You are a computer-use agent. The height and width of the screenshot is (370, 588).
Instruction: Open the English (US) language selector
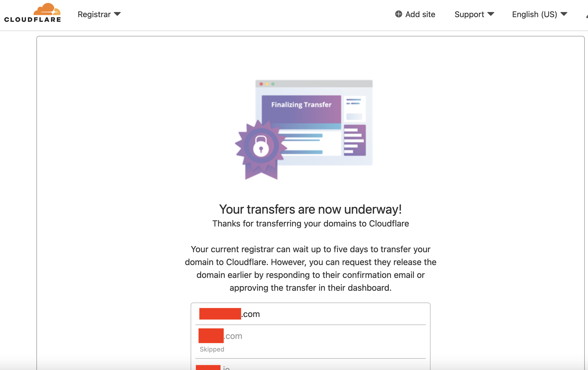pyautogui.click(x=540, y=14)
